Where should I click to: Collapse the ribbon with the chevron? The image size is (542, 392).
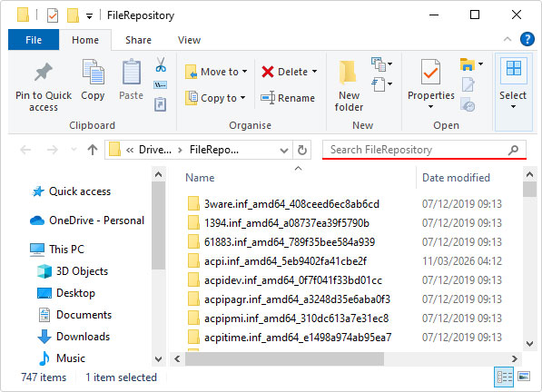[508, 39]
